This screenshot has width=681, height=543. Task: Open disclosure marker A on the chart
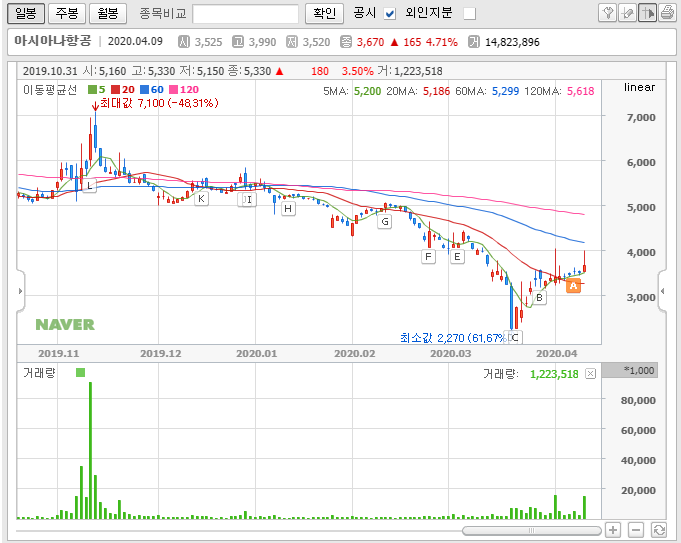573,286
